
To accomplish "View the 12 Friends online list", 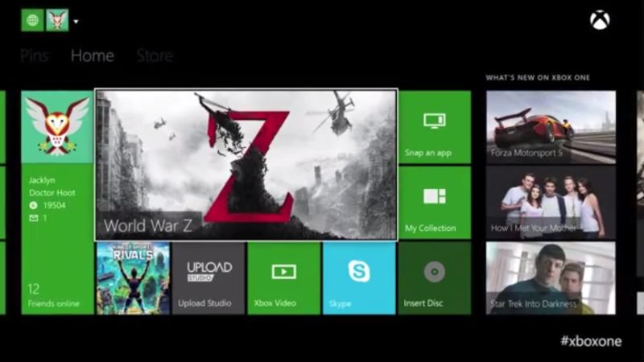I will coord(57,294).
